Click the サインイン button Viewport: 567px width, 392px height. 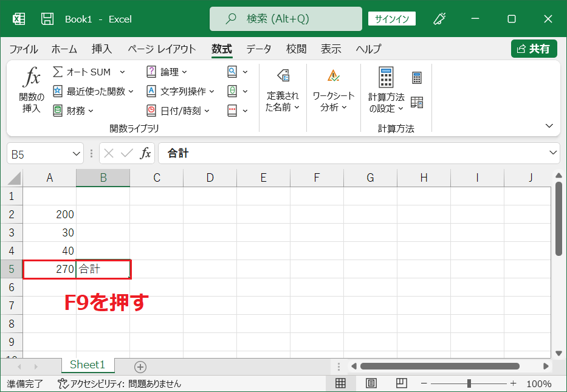tap(391, 19)
